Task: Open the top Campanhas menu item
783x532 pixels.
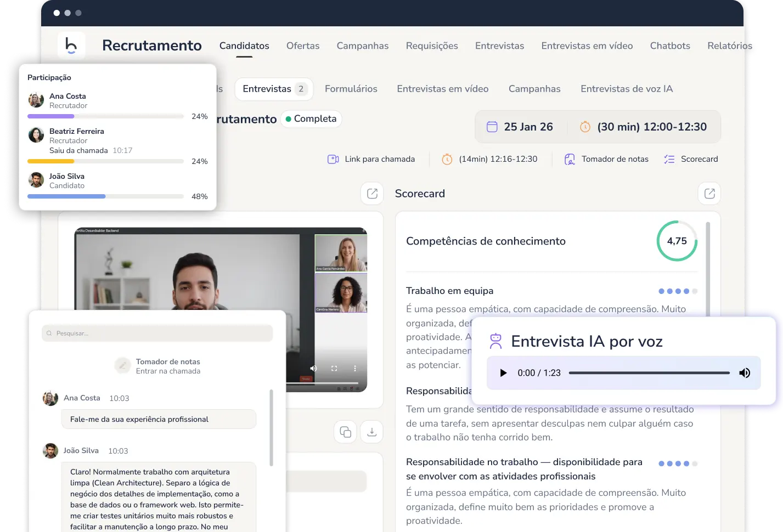Action: (363, 46)
